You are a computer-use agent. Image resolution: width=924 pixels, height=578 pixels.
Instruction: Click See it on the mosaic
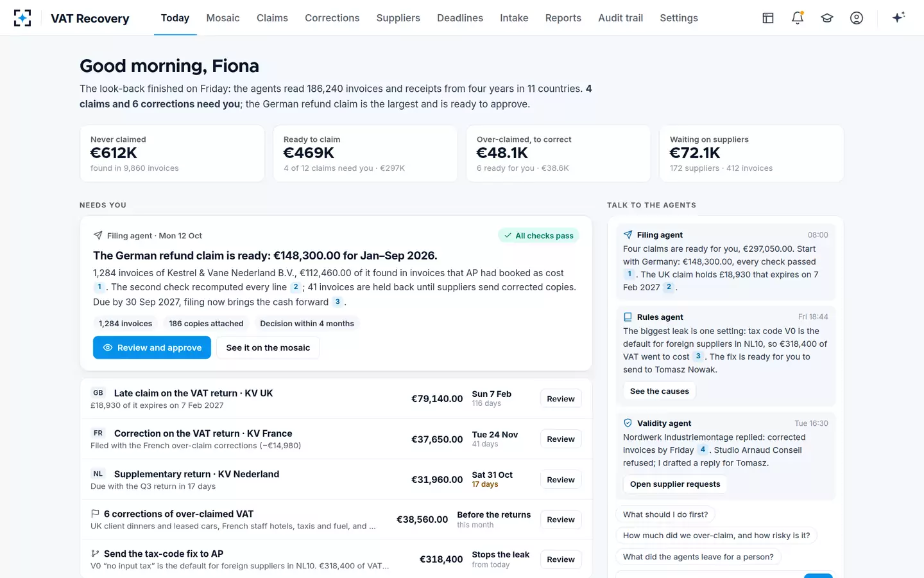[x=268, y=347]
